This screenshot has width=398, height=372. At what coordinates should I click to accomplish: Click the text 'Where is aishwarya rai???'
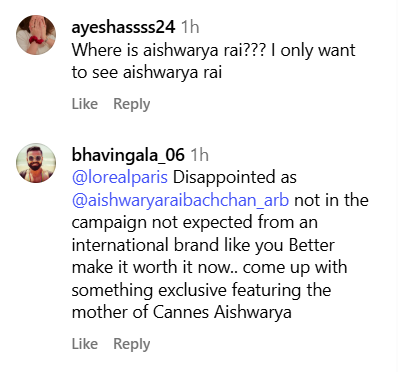click(x=168, y=50)
